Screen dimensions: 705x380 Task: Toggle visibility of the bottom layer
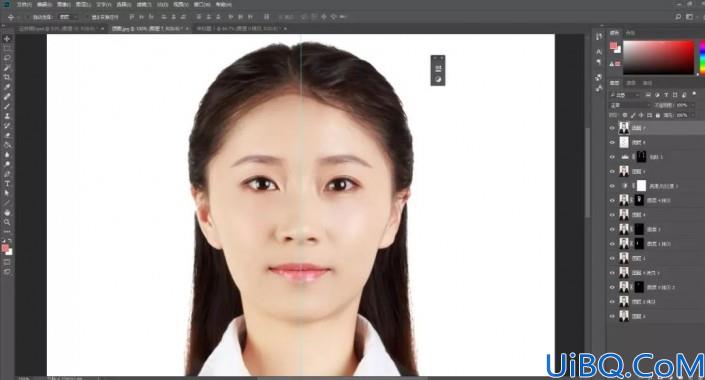(x=612, y=316)
